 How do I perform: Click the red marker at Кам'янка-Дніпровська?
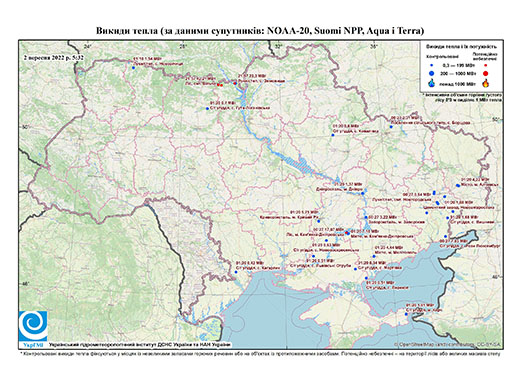pyautogui.click(x=346, y=232)
